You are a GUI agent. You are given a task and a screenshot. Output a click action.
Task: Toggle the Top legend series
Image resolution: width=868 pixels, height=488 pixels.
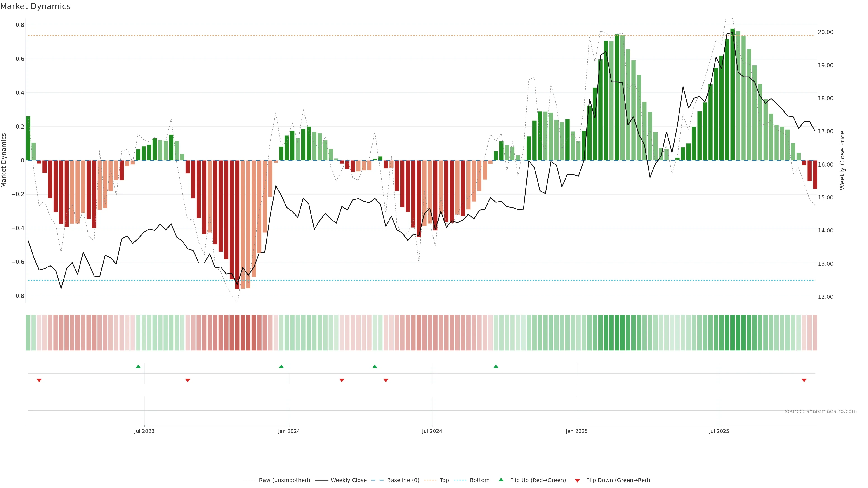pos(444,480)
